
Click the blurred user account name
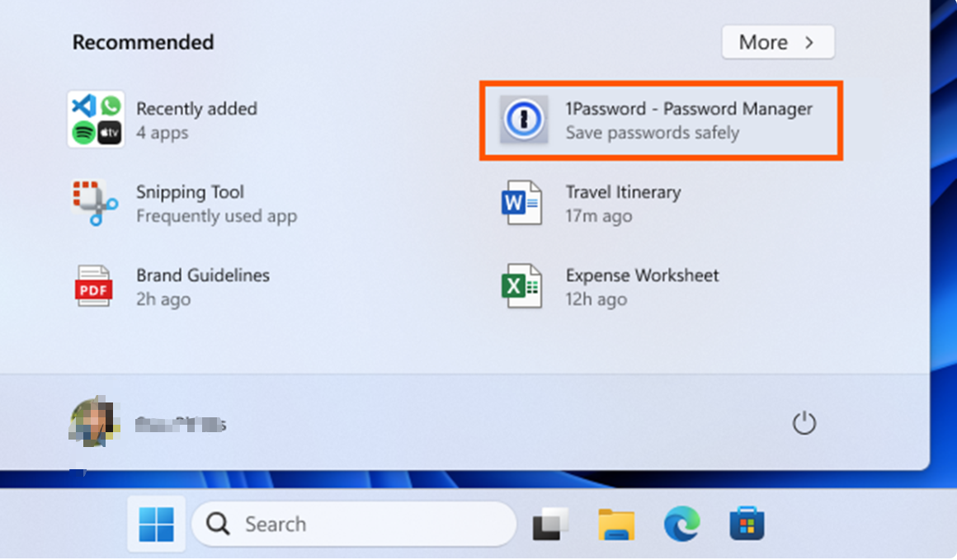coord(180,424)
